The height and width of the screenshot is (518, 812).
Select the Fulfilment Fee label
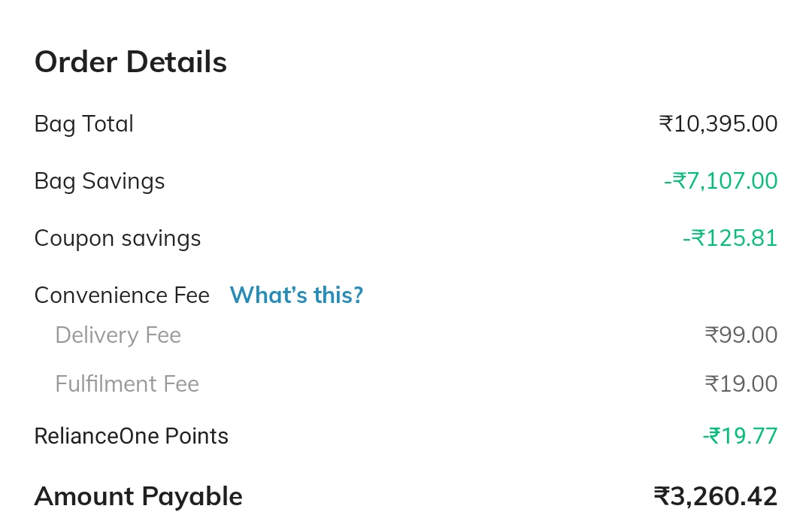pos(127,383)
